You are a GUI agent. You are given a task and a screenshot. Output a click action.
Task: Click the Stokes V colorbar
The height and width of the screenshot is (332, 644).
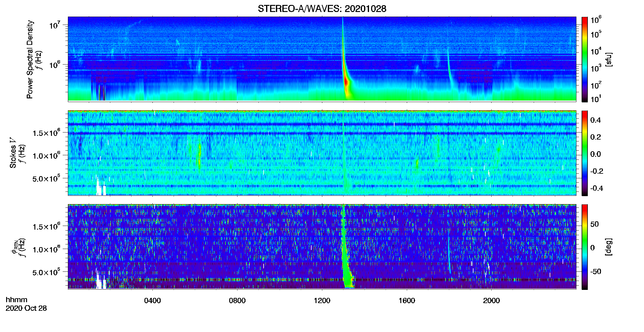[x=585, y=153]
